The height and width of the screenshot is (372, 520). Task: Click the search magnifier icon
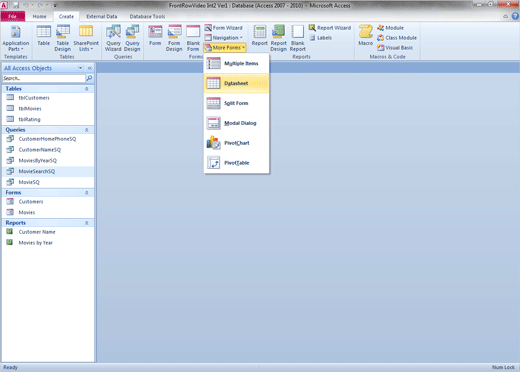pos(89,78)
